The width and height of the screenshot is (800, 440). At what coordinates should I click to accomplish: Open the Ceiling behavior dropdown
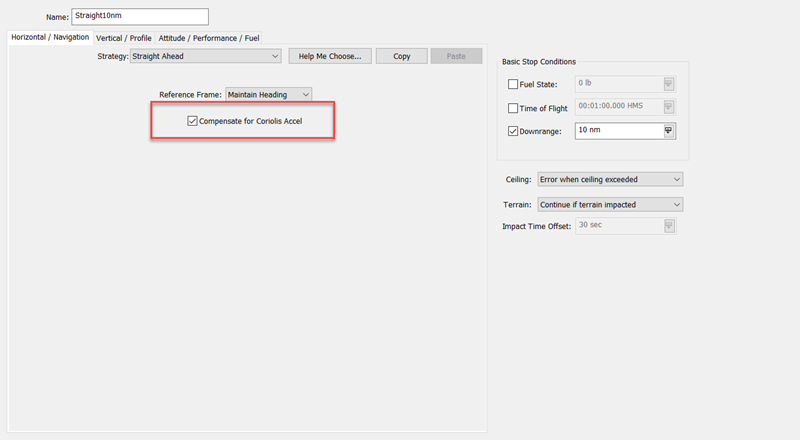click(610, 179)
